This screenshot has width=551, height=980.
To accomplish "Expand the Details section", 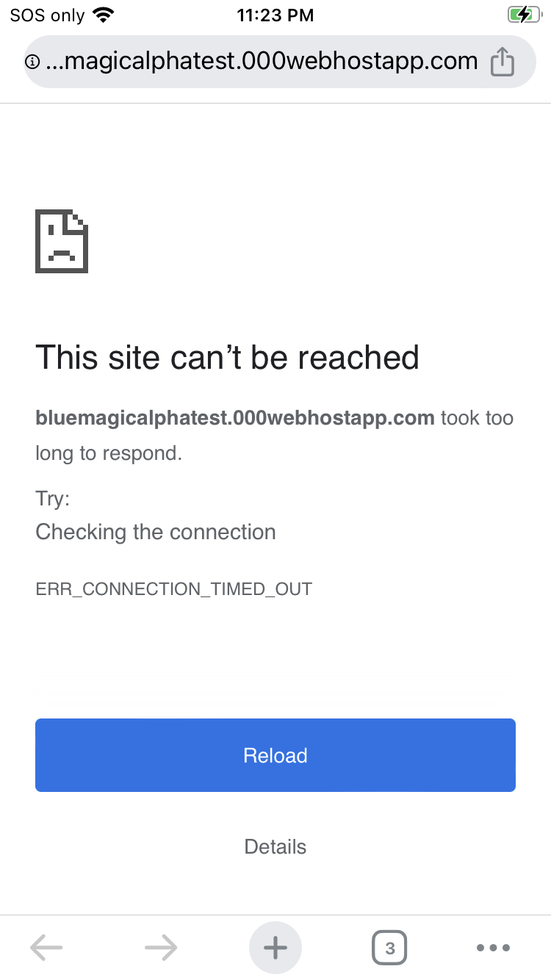I will (275, 846).
